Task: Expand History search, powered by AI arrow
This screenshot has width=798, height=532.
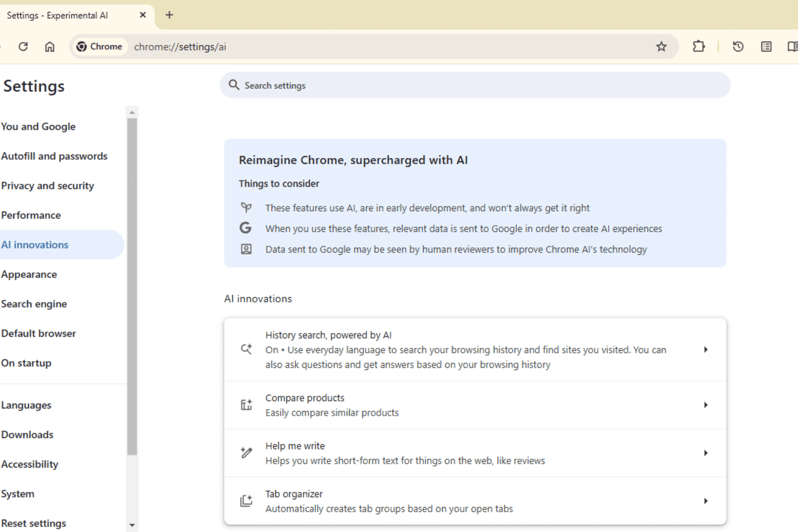Action: [706, 350]
